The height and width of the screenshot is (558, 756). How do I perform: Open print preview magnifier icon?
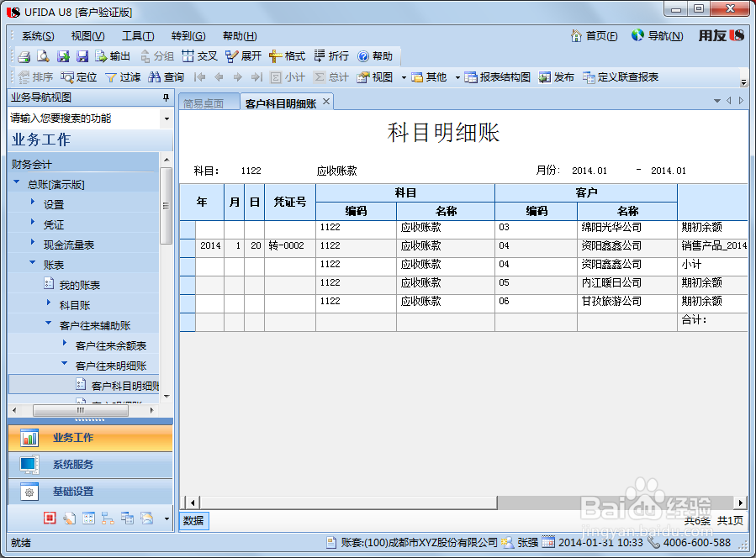coord(44,56)
